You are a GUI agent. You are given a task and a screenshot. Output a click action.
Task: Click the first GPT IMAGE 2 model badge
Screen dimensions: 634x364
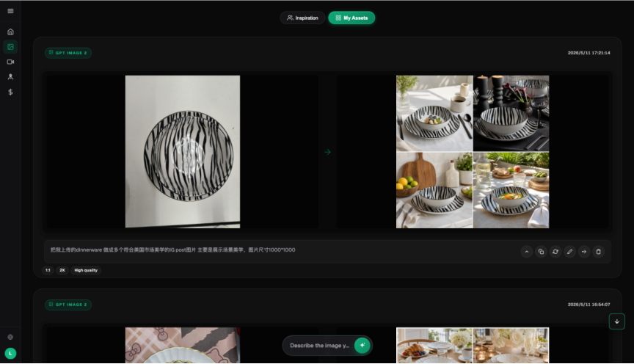click(x=68, y=53)
